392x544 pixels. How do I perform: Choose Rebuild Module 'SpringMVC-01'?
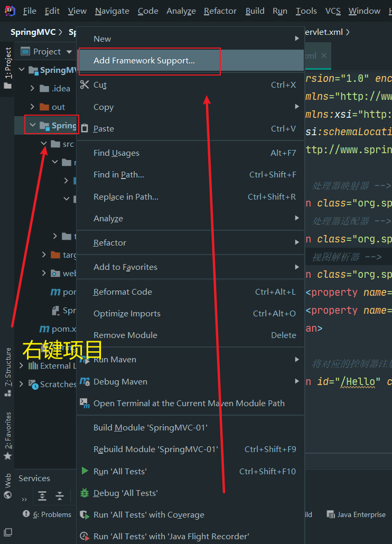(190, 449)
